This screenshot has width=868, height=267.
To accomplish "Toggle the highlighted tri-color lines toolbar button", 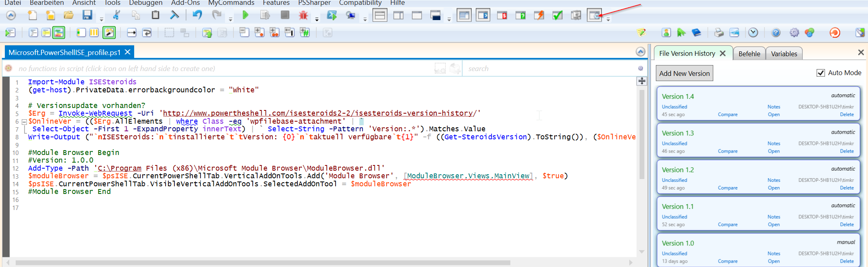I will [x=59, y=33].
